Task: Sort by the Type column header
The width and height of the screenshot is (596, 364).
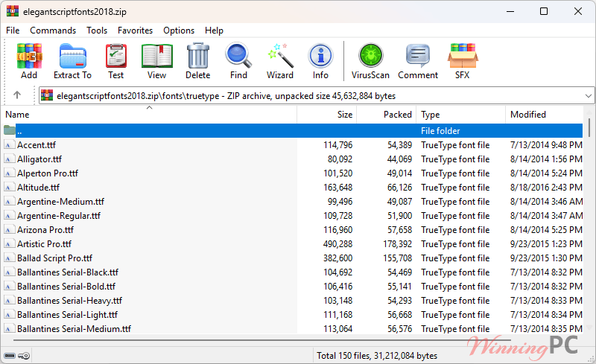Action: pyautogui.click(x=460, y=115)
